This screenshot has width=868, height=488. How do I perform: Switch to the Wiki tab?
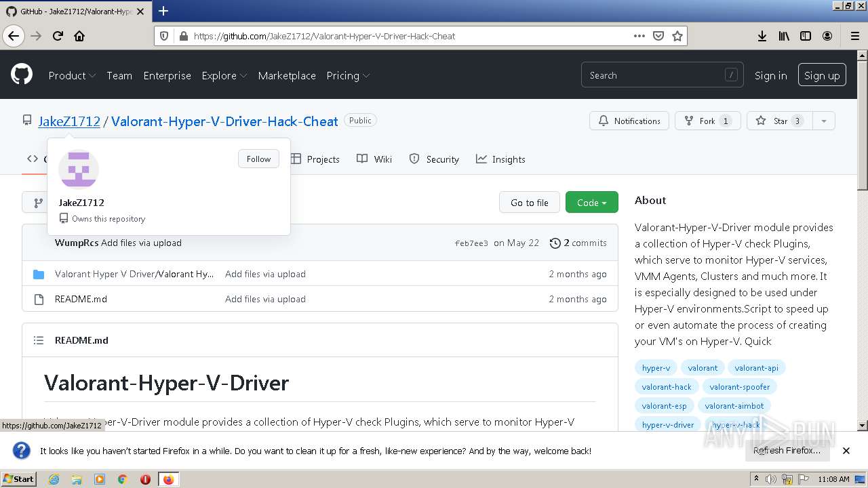coord(374,159)
